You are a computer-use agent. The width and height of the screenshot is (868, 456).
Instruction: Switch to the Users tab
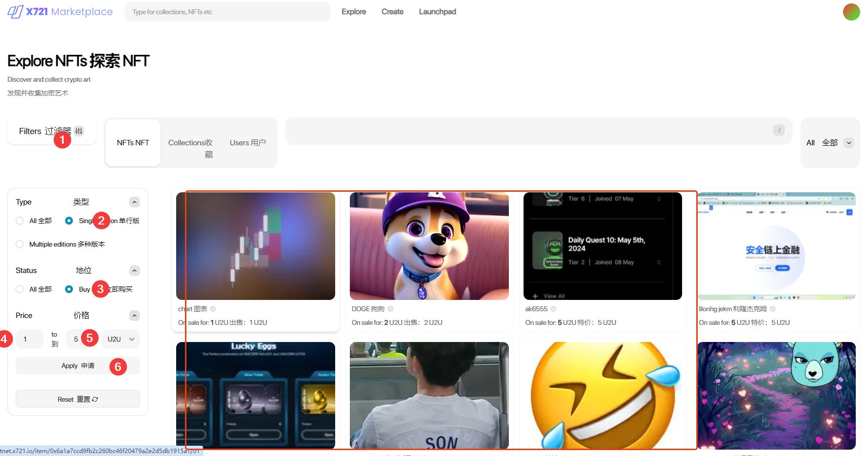pyautogui.click(x=248, y=143)
